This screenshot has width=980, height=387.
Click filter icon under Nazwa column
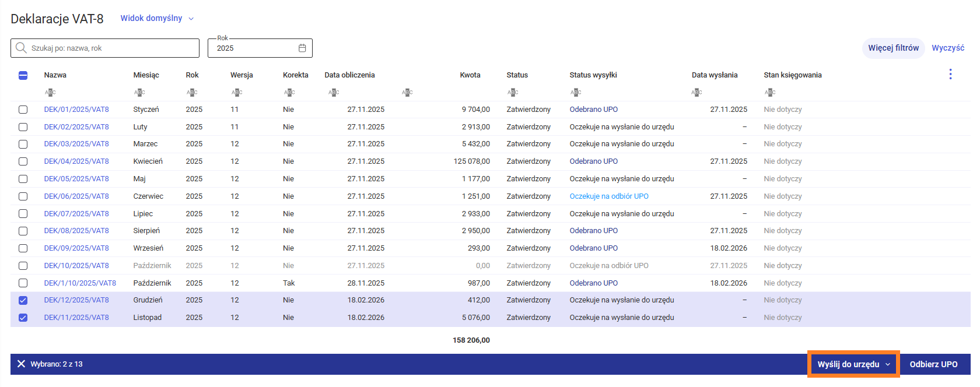tap(50, 92)
